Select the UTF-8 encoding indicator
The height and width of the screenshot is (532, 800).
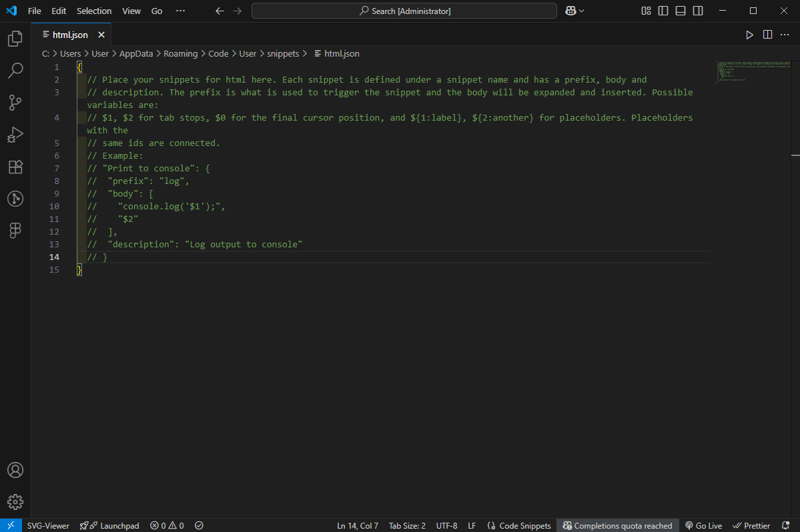[446, 525]
